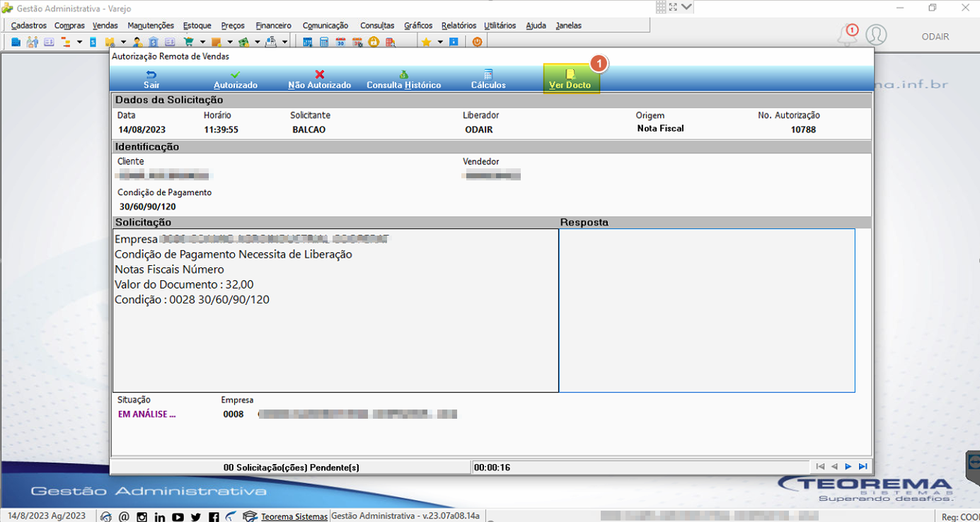This screenshot has width=980, height=522.
Task: Approve the request with Autorizado
Action: coord(236,79)
